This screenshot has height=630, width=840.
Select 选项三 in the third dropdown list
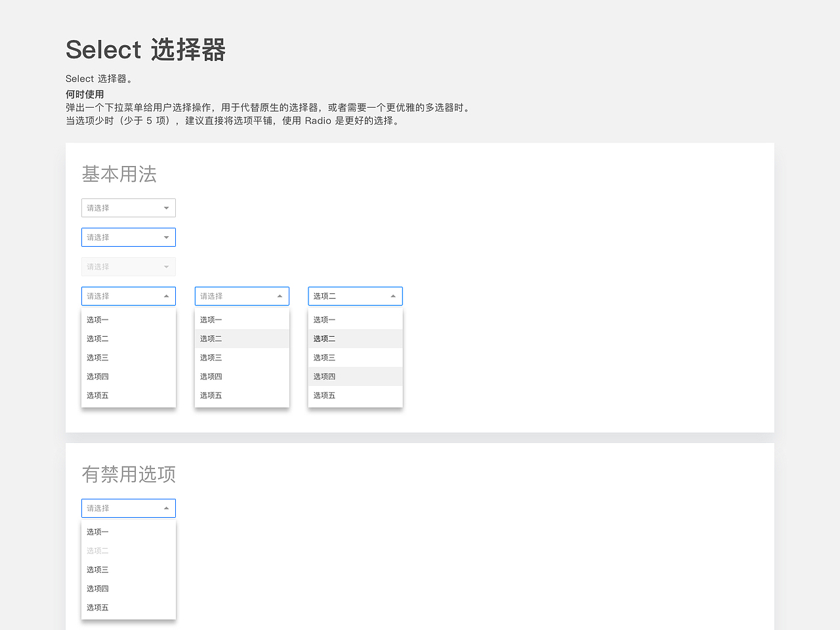pyautogui.click(x=324, y=357)
